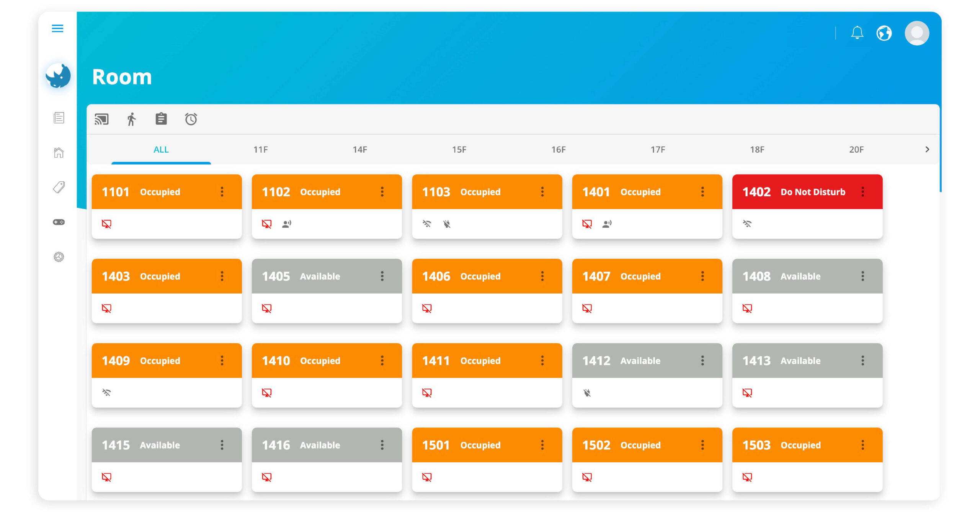This screenshot has height=512, width=980.
Task: Open options menu for room 1413
Action: [863, 360]
